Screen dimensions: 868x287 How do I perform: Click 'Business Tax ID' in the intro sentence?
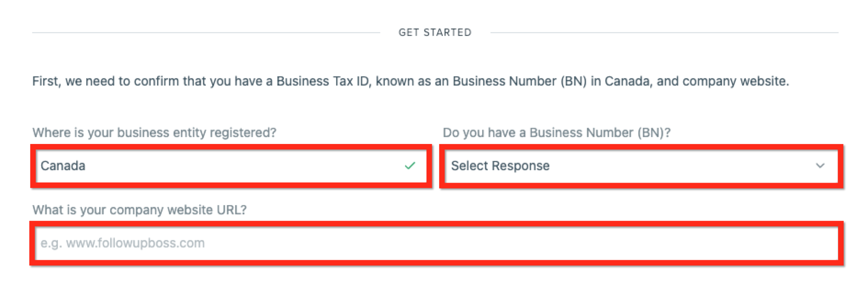coord(322,81)
